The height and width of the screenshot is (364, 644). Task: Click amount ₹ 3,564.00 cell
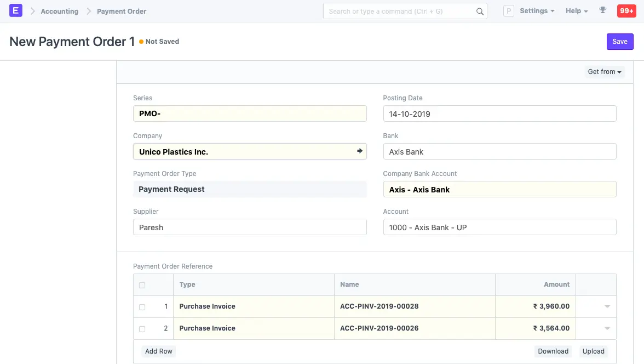click(536, 328)
